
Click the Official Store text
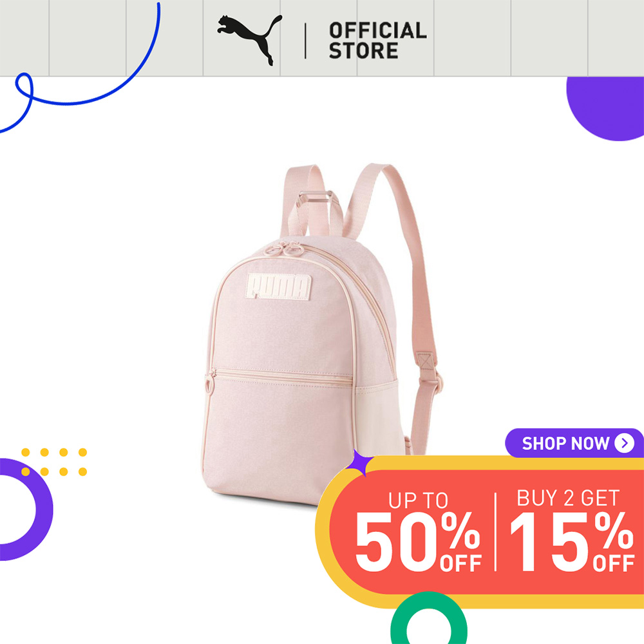pos(377,41)
